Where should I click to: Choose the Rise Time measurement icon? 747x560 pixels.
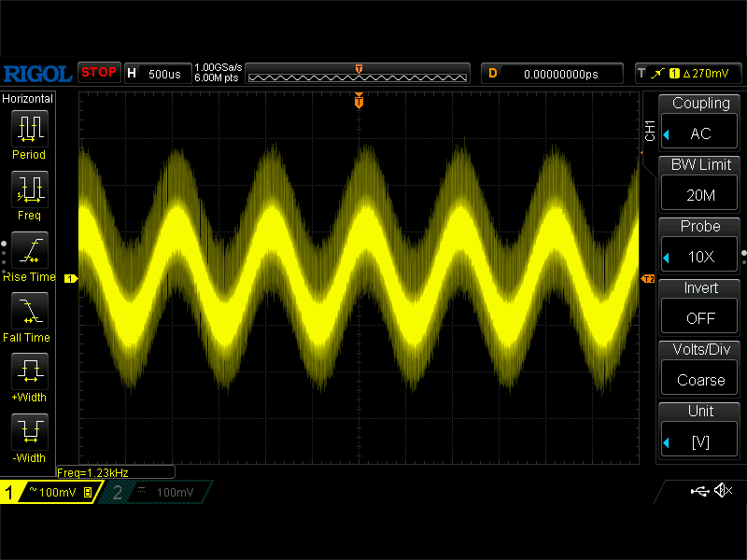click(28, 250)
